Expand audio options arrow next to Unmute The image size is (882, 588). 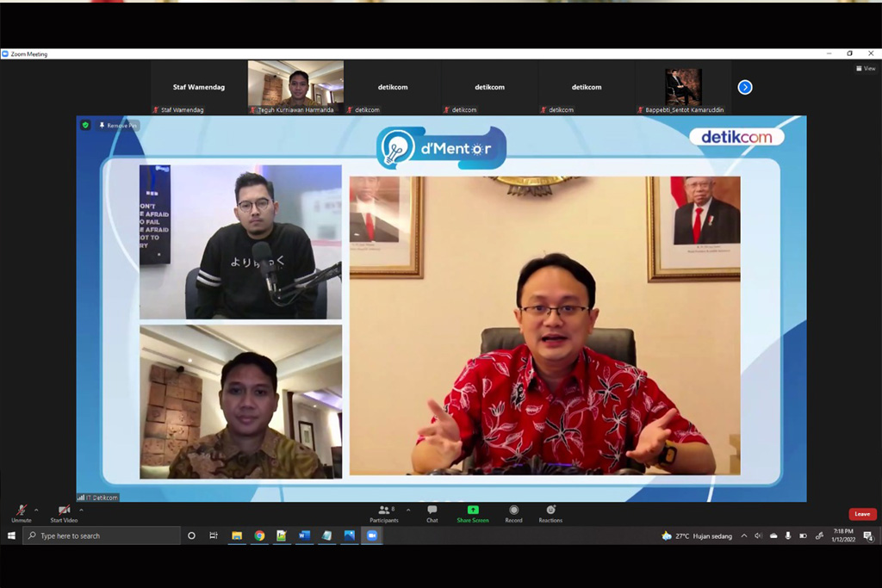pyautogui.click(x=36, y=510)
